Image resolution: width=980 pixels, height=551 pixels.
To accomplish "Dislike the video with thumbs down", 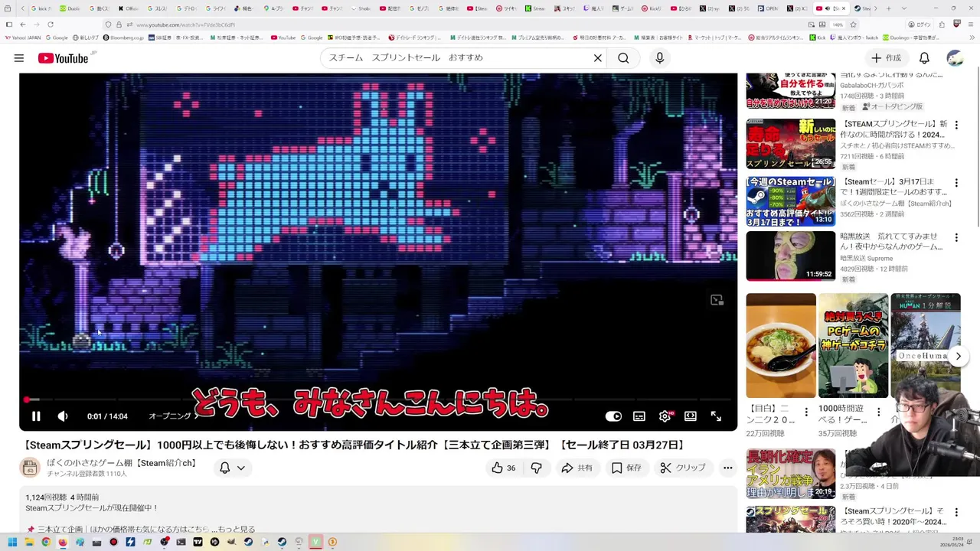I will (537, 468).
